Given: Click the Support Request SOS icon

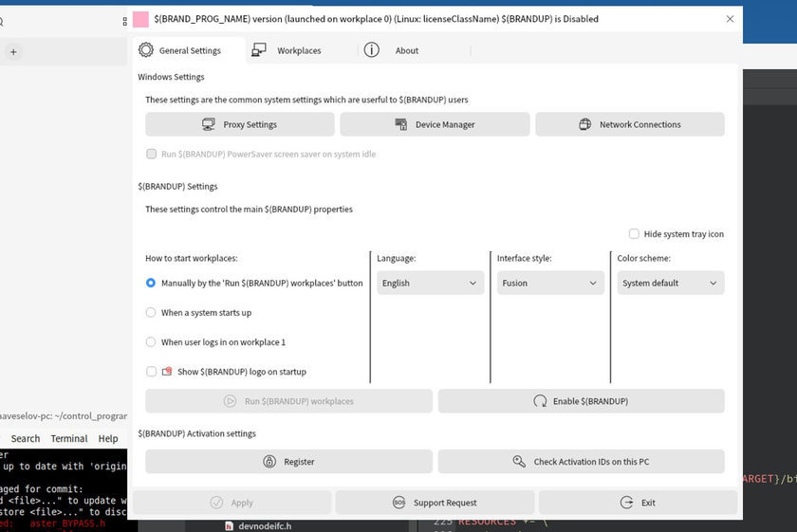Looking at the screenshot, I should pos(399,503).
